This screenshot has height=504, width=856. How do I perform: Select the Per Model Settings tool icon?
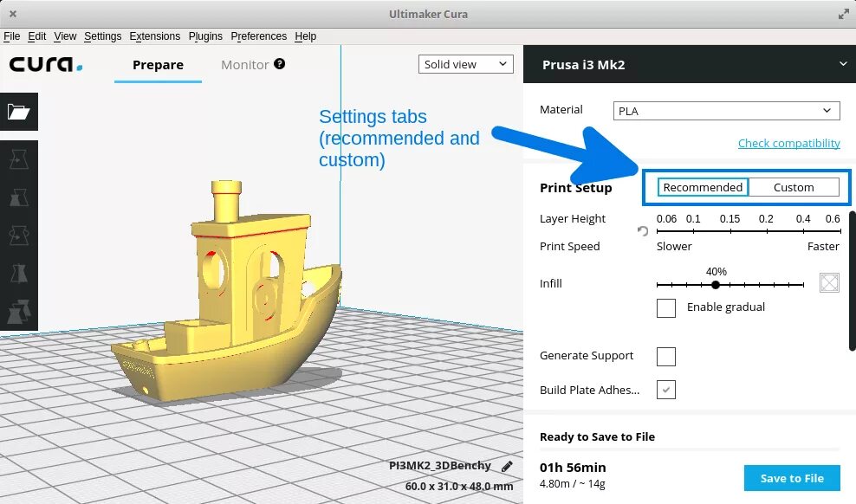(18, 312)
